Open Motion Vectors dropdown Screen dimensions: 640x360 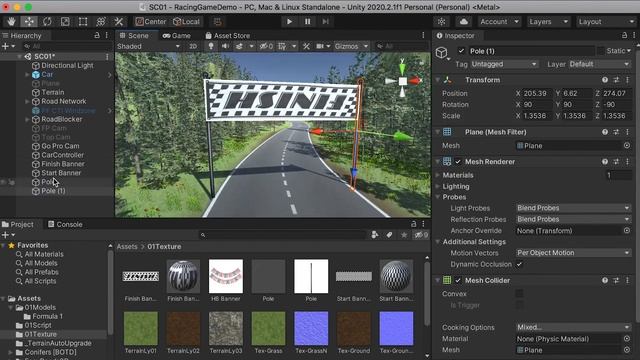573,253
